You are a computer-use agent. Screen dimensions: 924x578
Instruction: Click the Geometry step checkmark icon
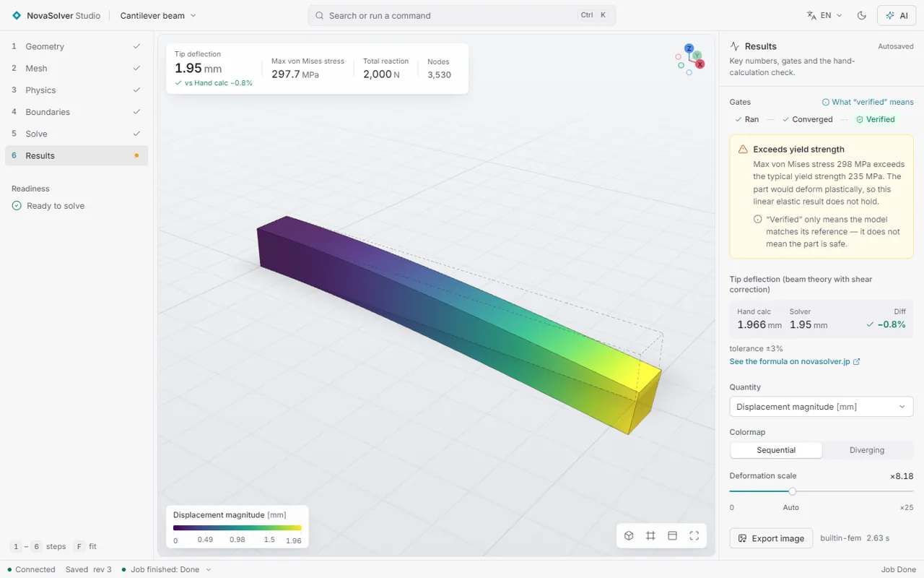pos(136,46)
